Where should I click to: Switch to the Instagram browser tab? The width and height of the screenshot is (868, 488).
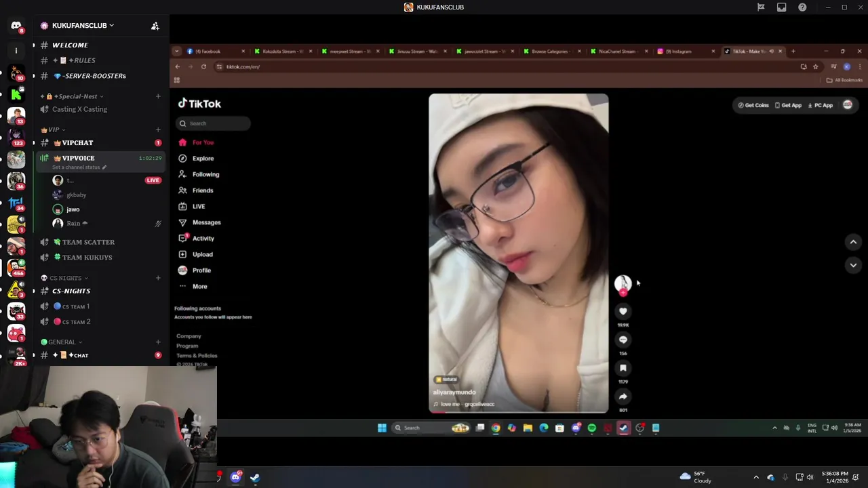(685, 52)
